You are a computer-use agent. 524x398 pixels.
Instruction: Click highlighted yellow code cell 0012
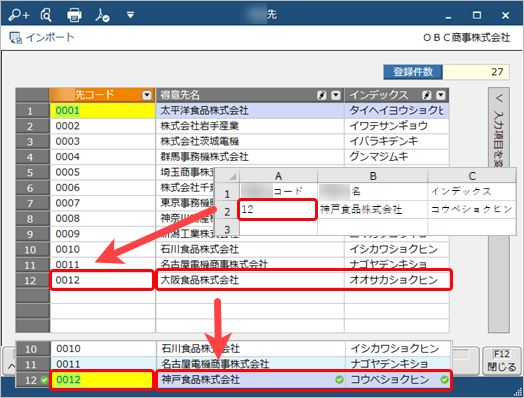pyautogui.click(x=102, y=380)
